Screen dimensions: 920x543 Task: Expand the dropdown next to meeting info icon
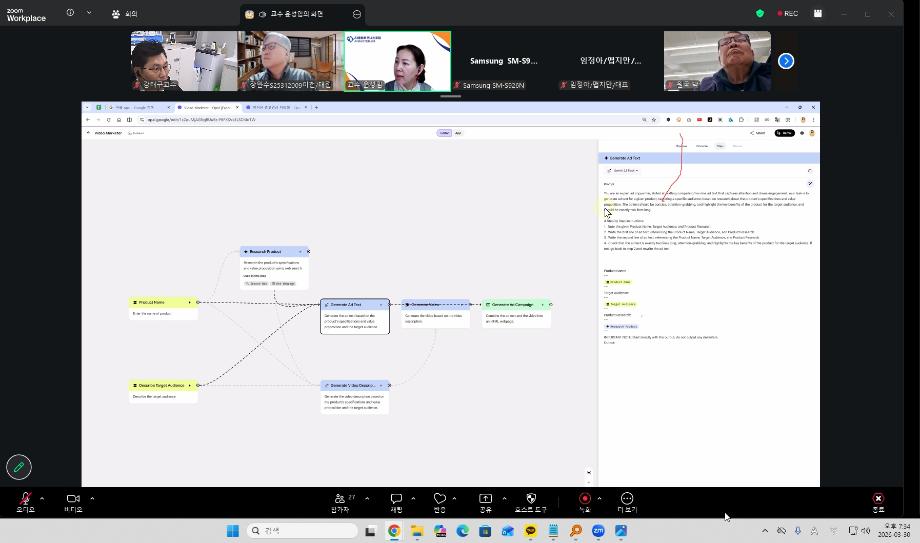(88, 13)
